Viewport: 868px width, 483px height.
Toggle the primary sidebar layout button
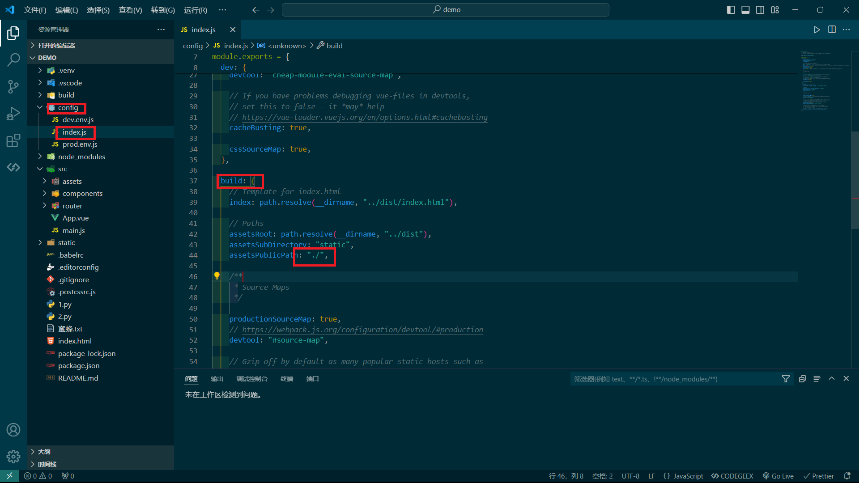[731, 10]
